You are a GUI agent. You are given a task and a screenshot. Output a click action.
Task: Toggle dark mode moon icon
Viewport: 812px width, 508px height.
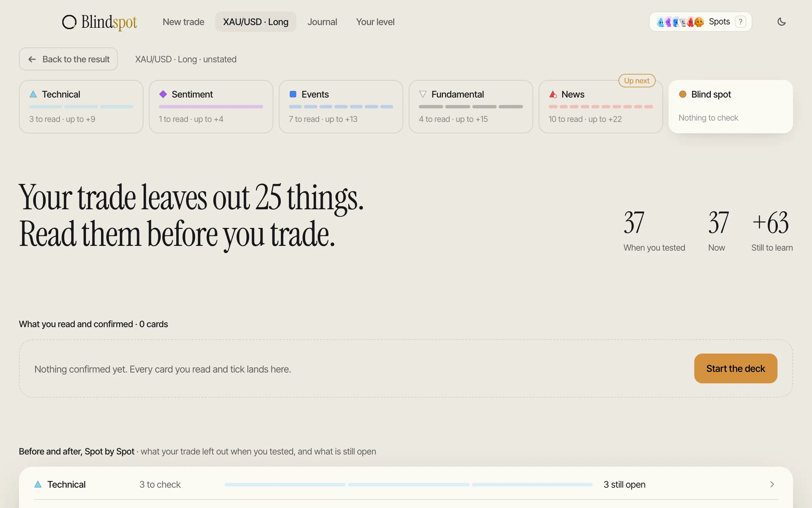click(782, 22)
